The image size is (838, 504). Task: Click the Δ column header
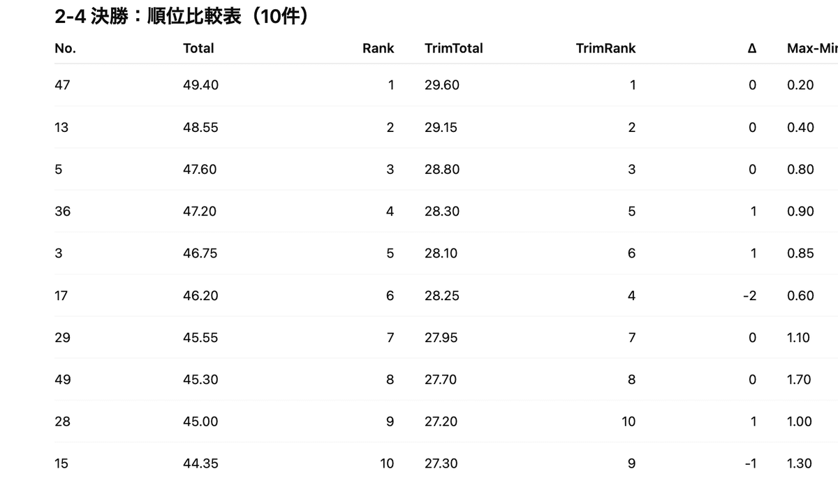tap(751, 48)
